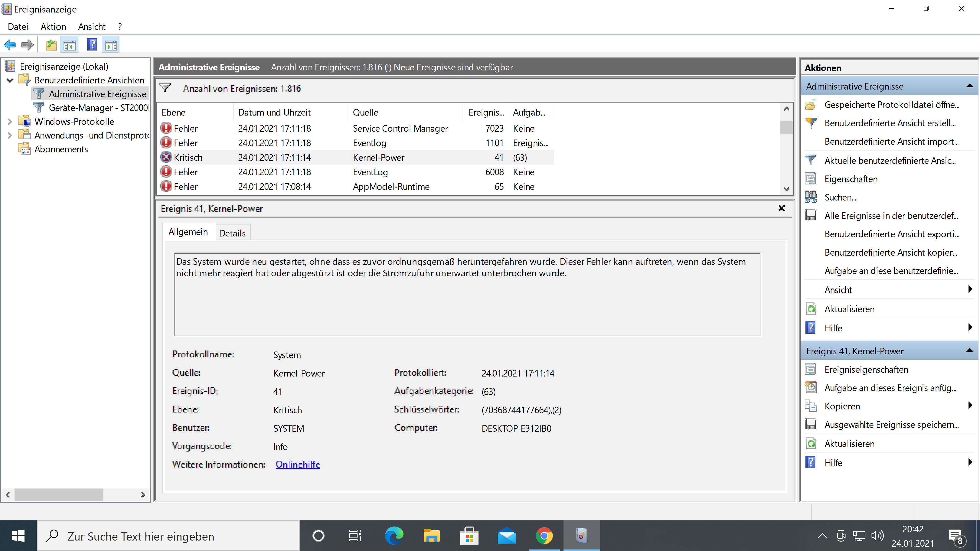Expand the Windows-Protokolle tree node
980x551 pixels.
(10, 122)
